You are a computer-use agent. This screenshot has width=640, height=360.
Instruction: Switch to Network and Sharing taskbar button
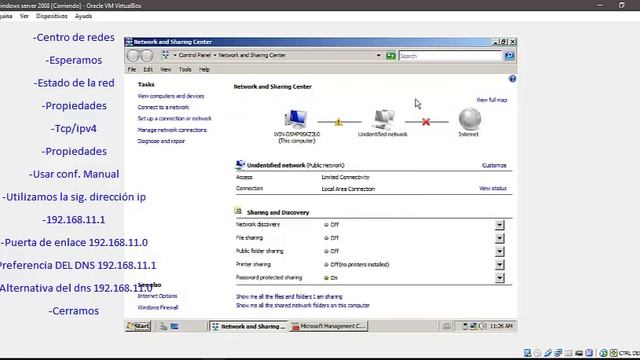point(249,326)
